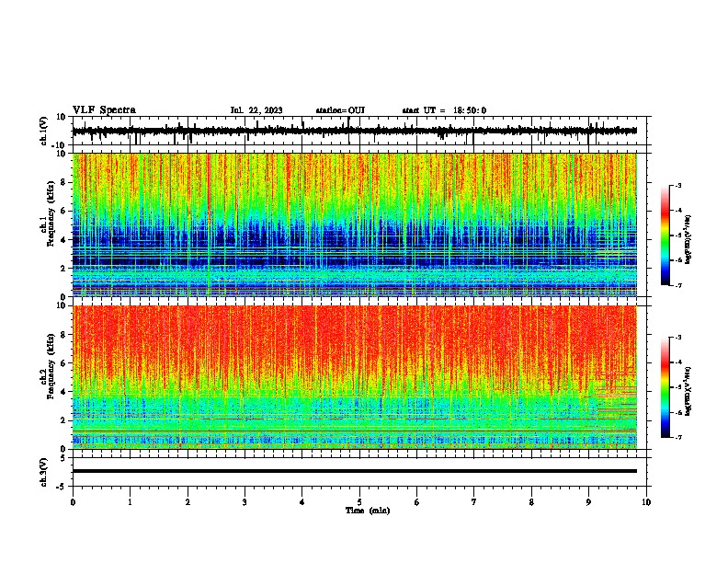Click the "4" kHz tick on ch.1 spectrogram
Screen dimensions: 728x563
[63, 240]
